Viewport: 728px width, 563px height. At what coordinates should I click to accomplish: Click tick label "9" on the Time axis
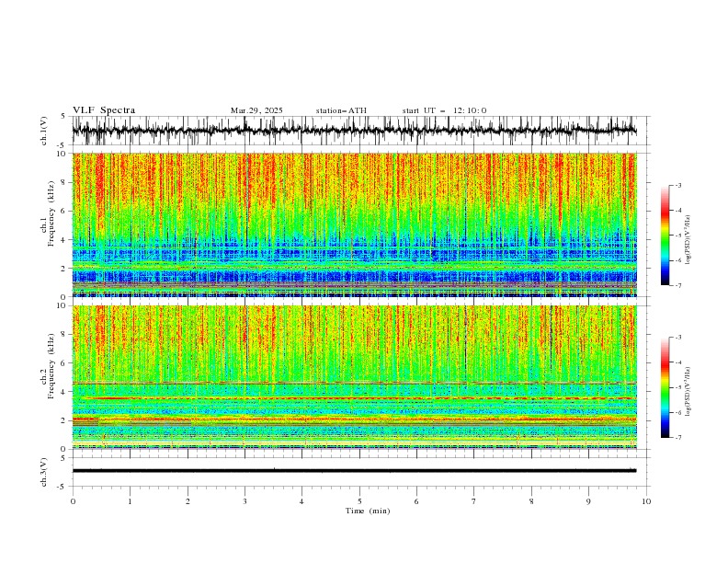(x=588, y=501)
